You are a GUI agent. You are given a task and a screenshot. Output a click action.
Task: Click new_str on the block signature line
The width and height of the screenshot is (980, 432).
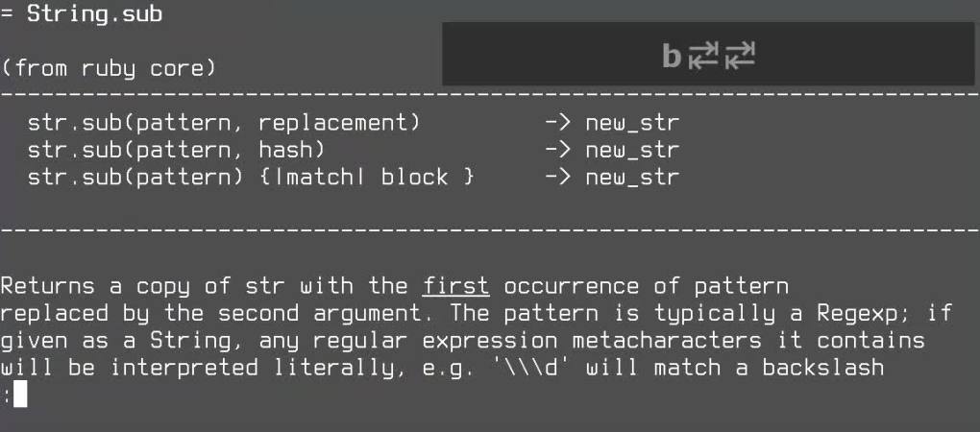click(x=632, y=178)
